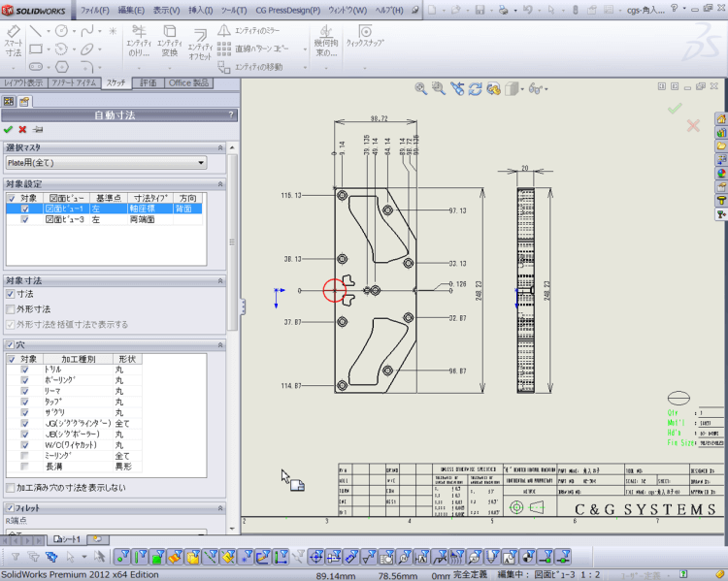Open the Display/Delete Relations tool
The image size is (728, 581).
pyautogui.click(x=326, y=41)
